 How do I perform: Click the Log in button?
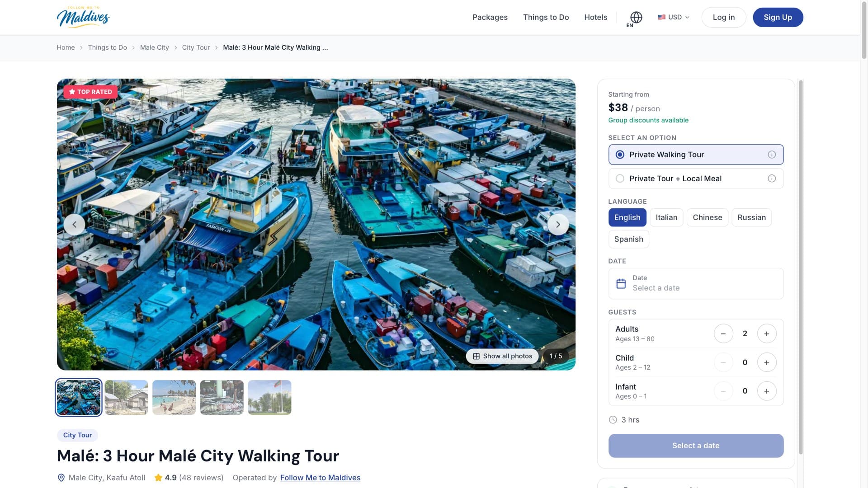coord(723,17)
